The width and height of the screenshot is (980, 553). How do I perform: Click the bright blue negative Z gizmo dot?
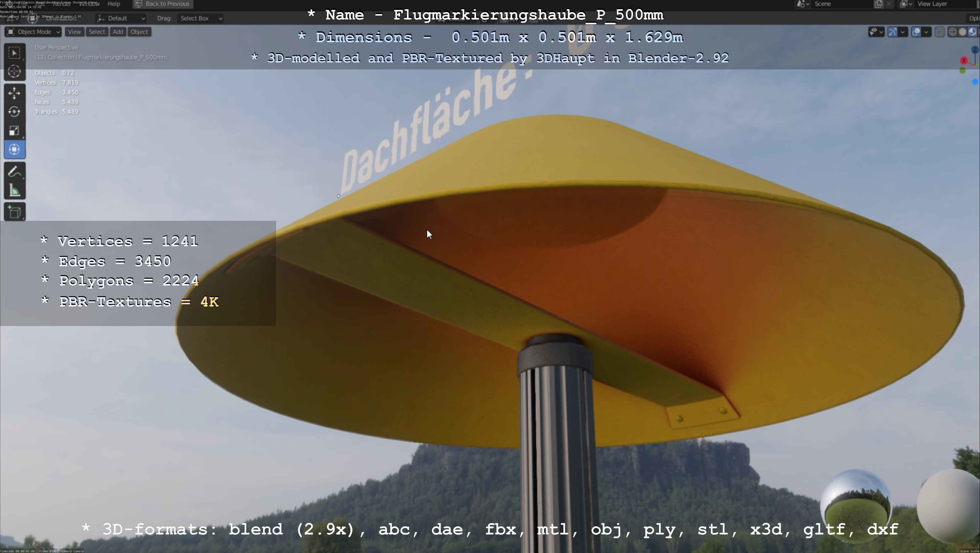coord(975,82)
